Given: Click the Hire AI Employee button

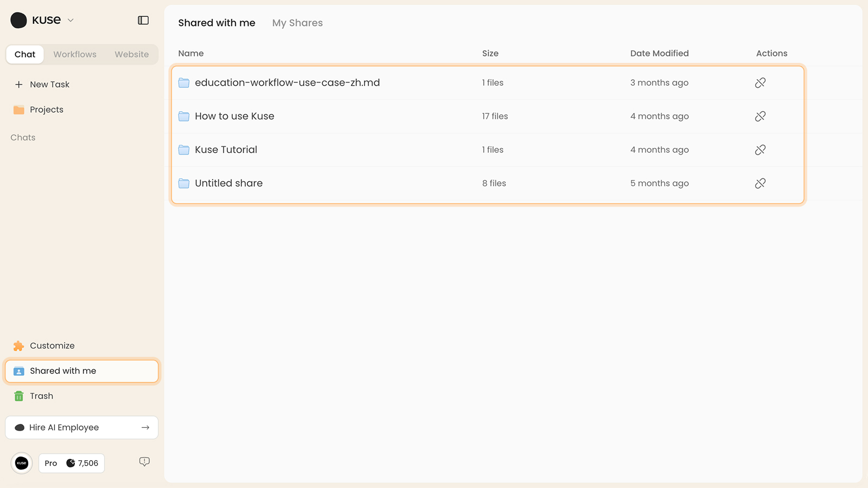Looking at the screenshot, I should 82,427.
